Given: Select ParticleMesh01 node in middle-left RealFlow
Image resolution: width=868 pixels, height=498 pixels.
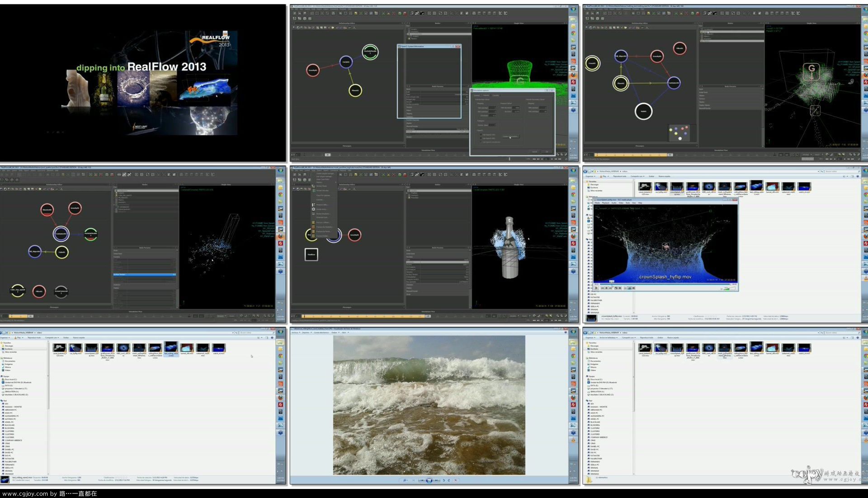Looking at the screenshot, I should (91, 234).
